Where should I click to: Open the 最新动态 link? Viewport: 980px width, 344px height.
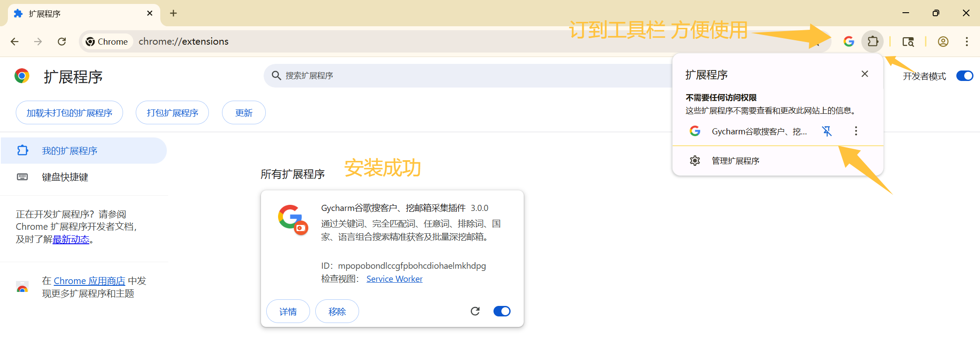(71, 239)
